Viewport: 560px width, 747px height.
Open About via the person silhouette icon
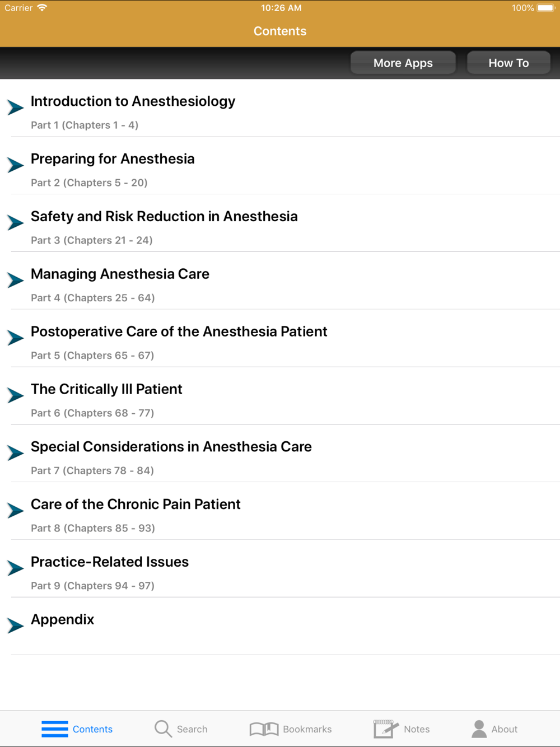coord(479,729)
